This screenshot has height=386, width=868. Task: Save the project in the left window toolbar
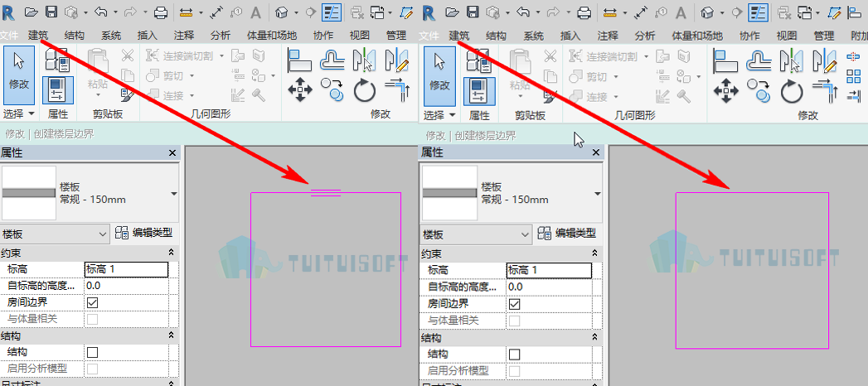tap(51, 12)
